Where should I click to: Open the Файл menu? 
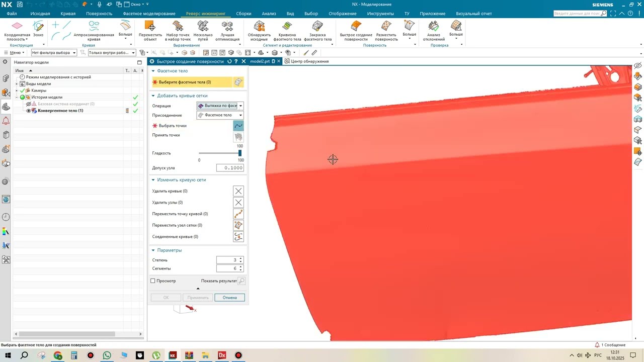(12, 14)
